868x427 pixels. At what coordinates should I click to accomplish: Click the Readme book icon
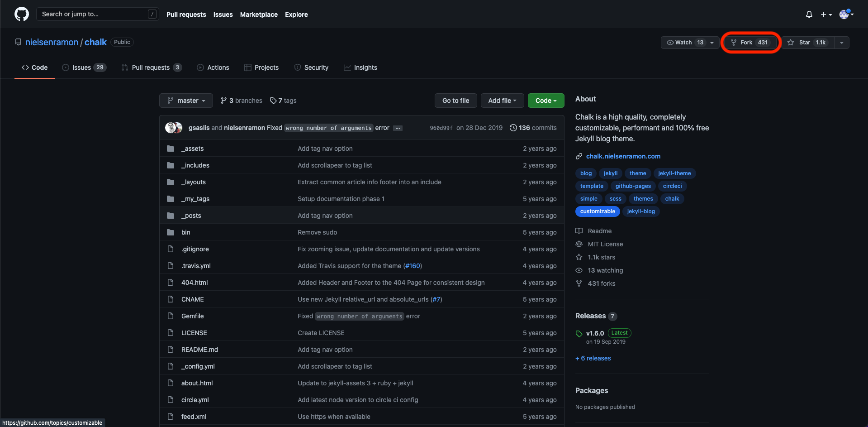pyautogui.click(x=579, y=231)
